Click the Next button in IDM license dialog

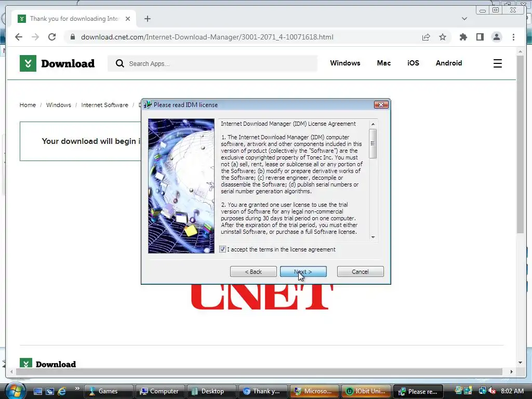[303, 271]
